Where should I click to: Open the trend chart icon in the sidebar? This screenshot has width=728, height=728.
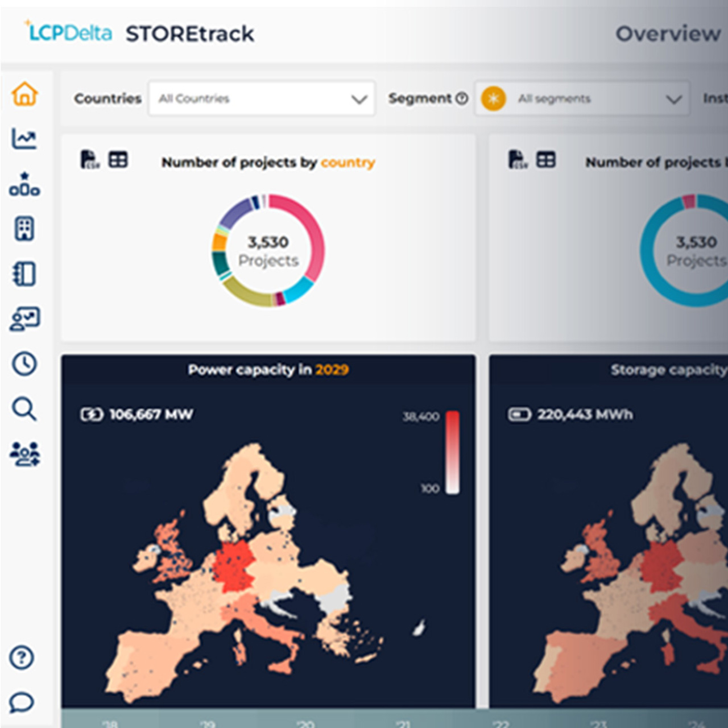pos(24,139)
